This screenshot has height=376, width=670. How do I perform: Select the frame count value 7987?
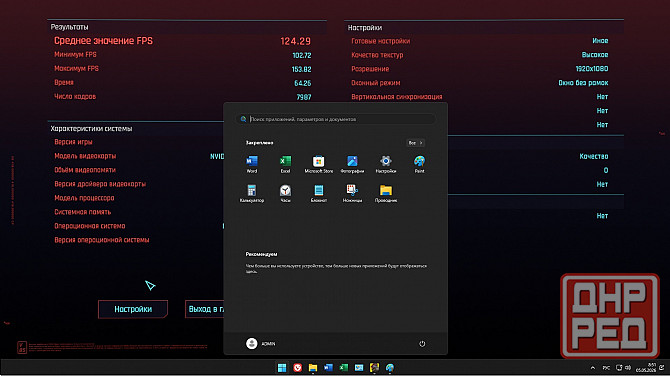pyautogui.click(x=304, y=97)
